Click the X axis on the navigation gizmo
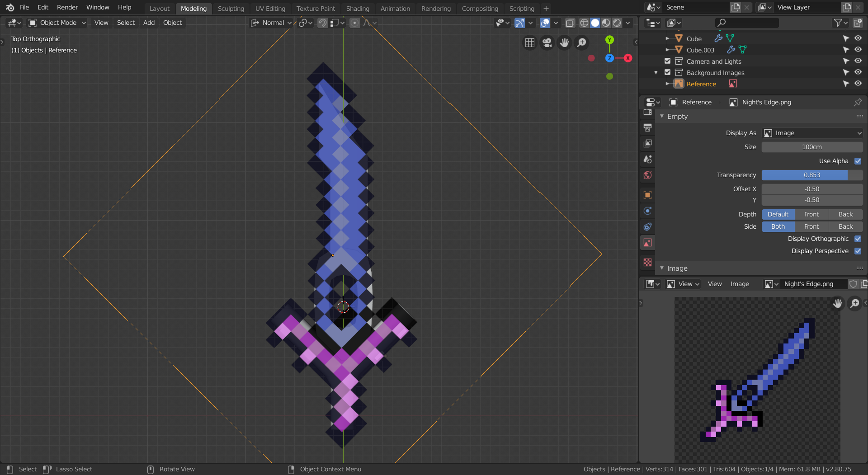This screenshot has width=868, height=475. tap(628, 58)
